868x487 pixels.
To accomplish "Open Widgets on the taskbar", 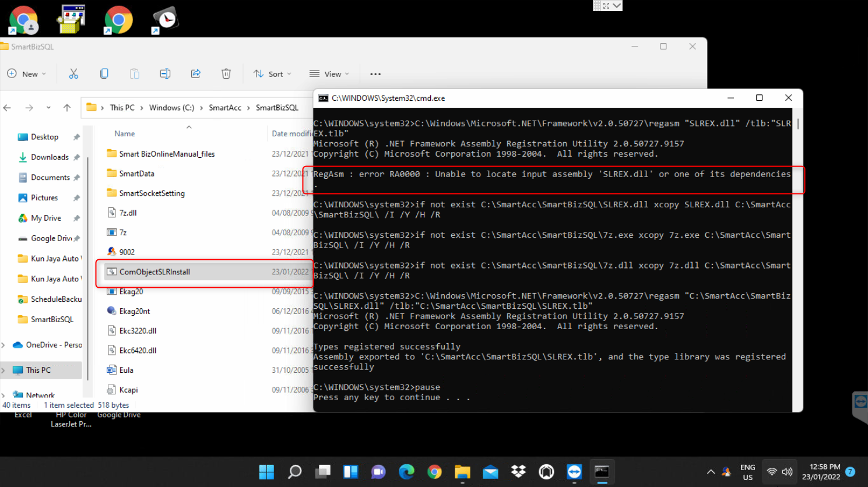I will 350,471.
